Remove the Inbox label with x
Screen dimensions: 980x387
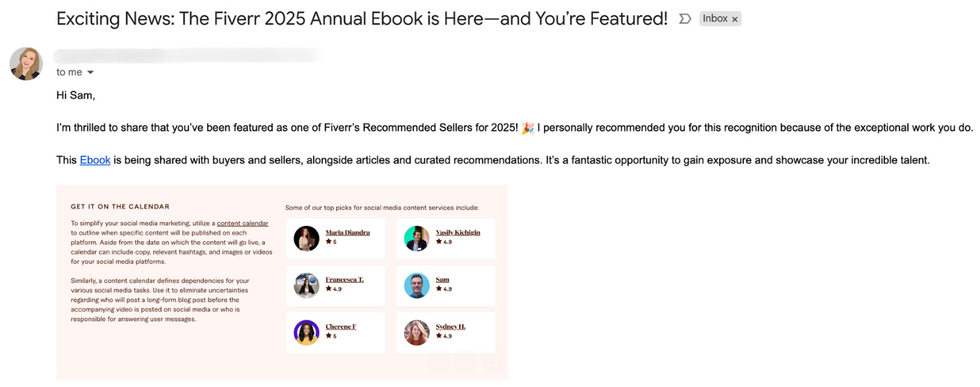735,19
